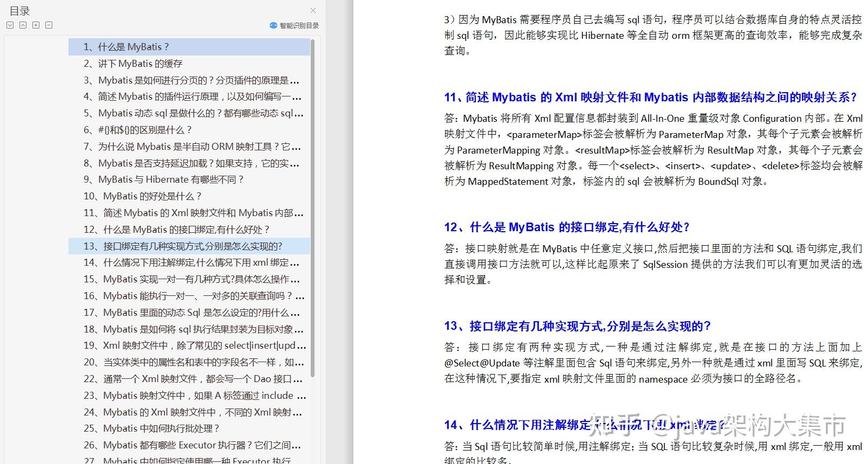Click document heading 14、什么情况下用注解绑定
The image size is (868, 464).
584,425
